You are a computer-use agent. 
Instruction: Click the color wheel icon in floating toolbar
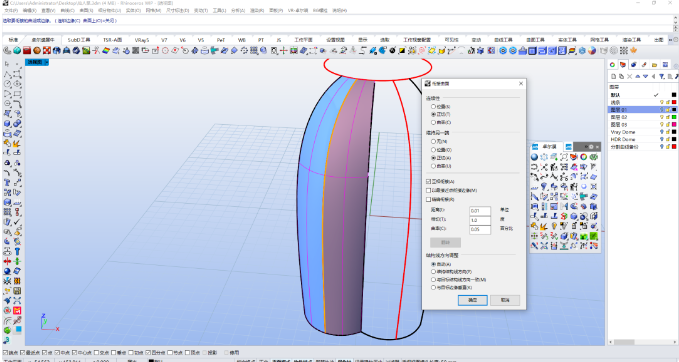[x=584, y=157]
